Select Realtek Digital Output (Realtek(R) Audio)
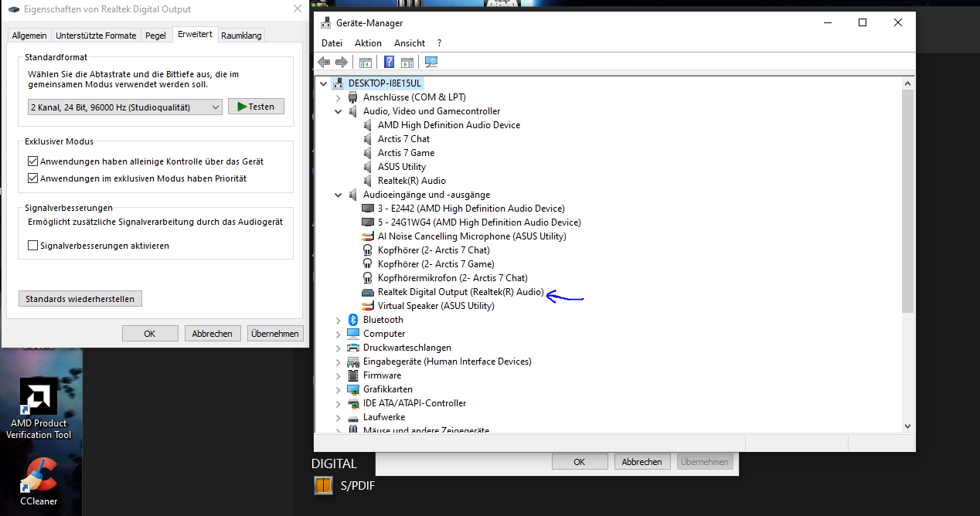This screenshot has width=980, height=516. [461, 292]
